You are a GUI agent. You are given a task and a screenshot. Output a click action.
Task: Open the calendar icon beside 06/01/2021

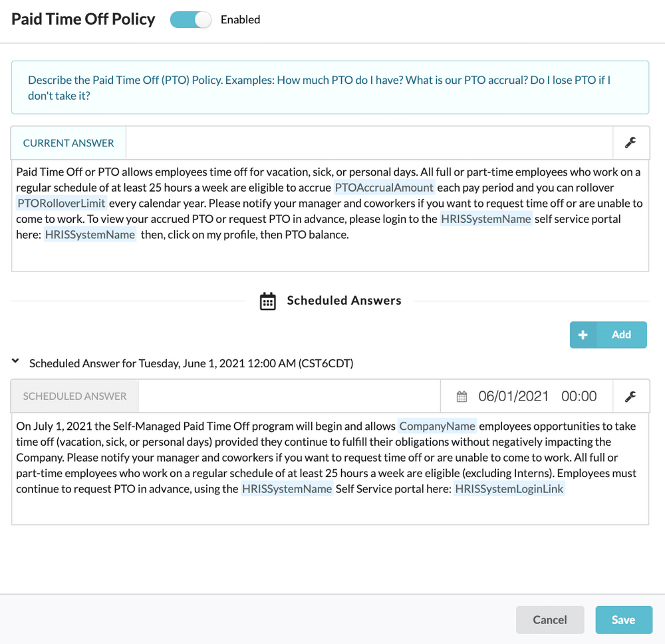click(462, 397)
